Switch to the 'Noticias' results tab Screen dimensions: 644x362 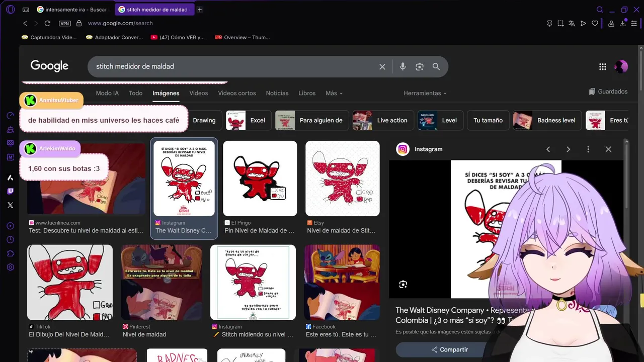[277, 93]
